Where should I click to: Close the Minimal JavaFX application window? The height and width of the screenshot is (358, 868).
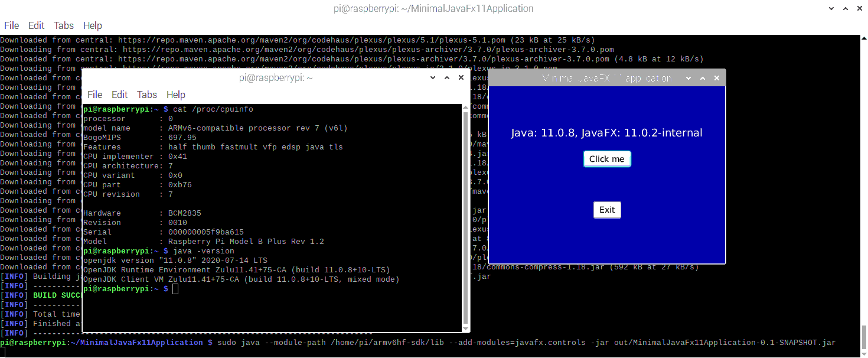click(x=717, y=79)
